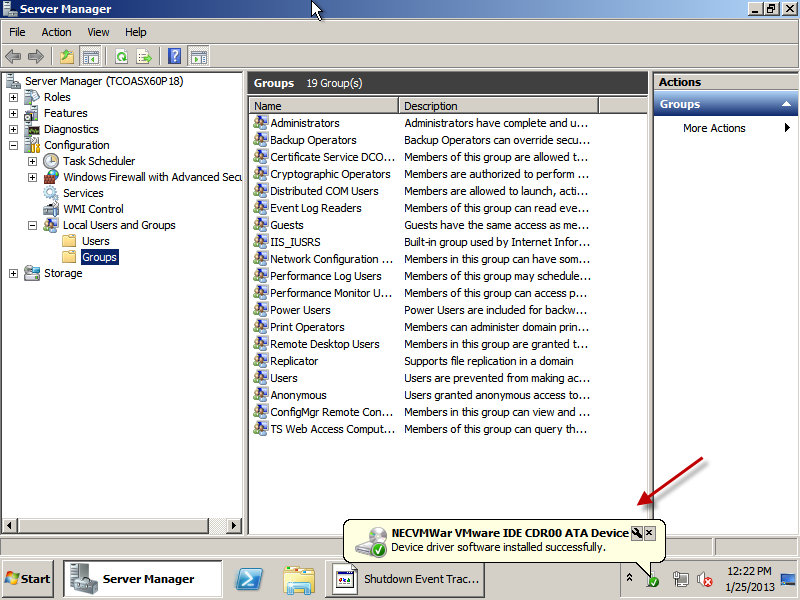Click the Export List toolbar icon
800x600 pixels.
(x=144, y=56)
